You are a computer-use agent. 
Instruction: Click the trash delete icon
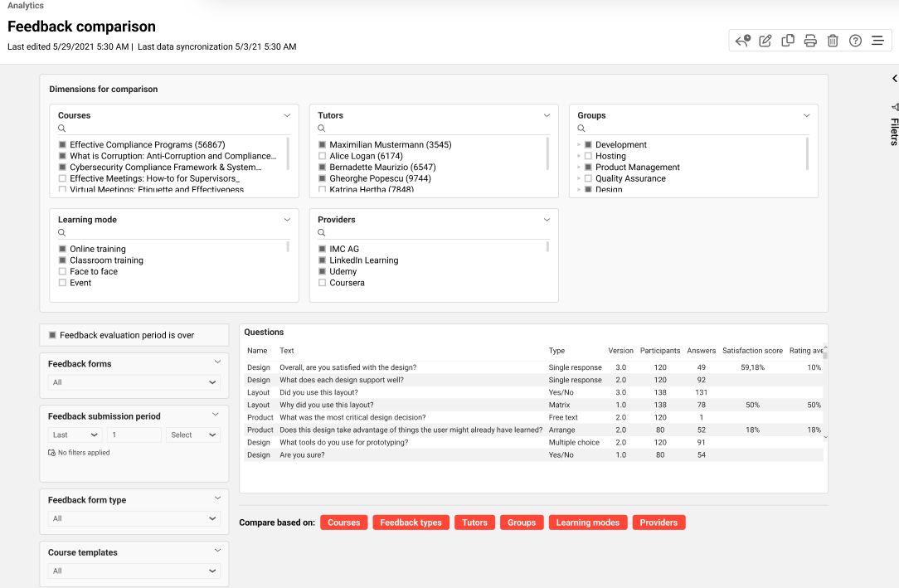click(x=833, y=41)
